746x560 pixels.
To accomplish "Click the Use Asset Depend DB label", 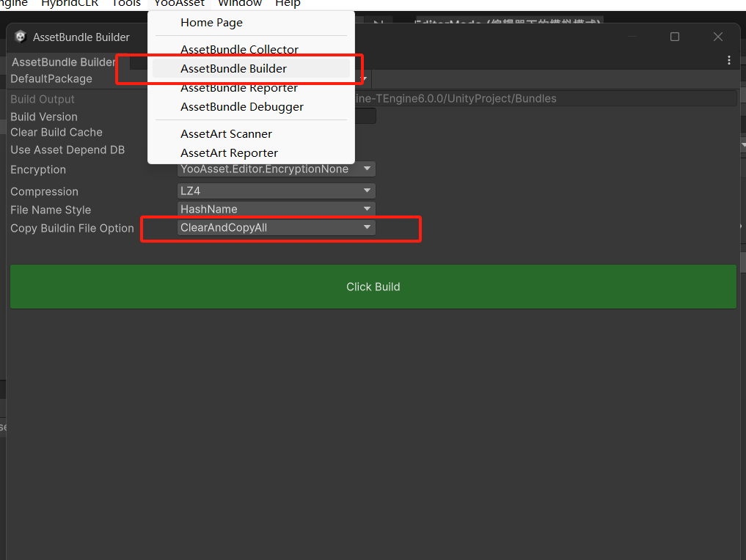I will [67, 150].
